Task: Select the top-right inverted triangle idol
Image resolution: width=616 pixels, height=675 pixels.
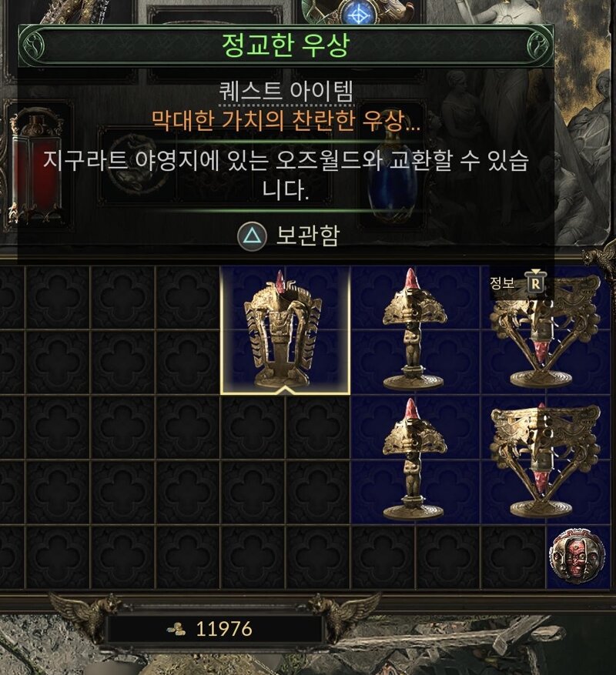Action: (545, 330)
